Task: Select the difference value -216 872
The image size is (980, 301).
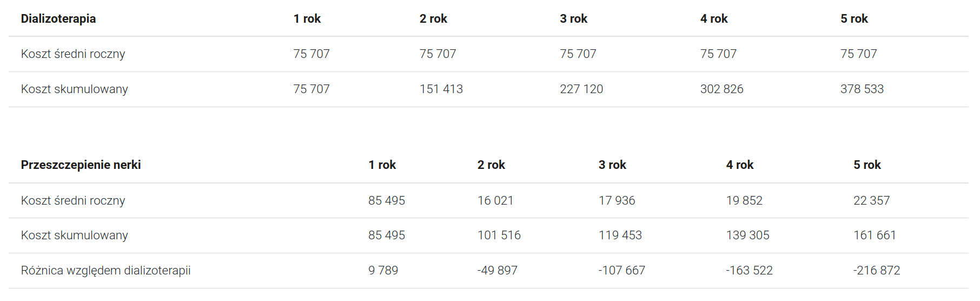Action: point(877,270)
